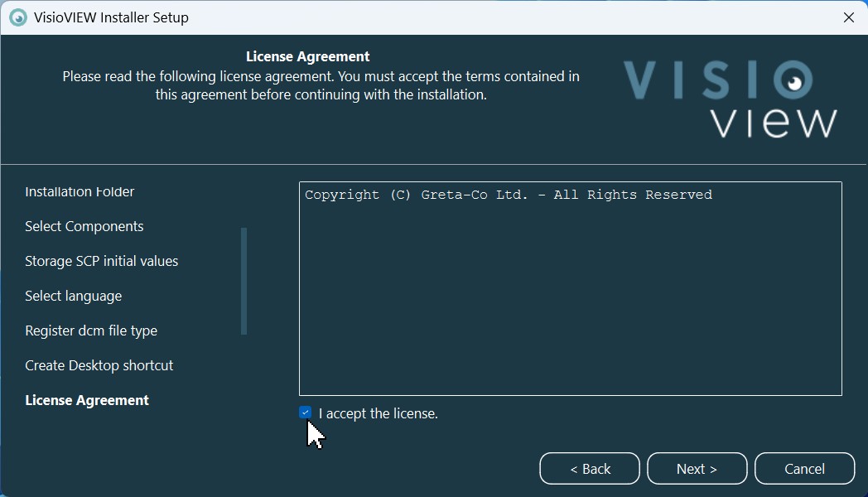Choose the Register dcm file type step

click(x=91, y=331)
